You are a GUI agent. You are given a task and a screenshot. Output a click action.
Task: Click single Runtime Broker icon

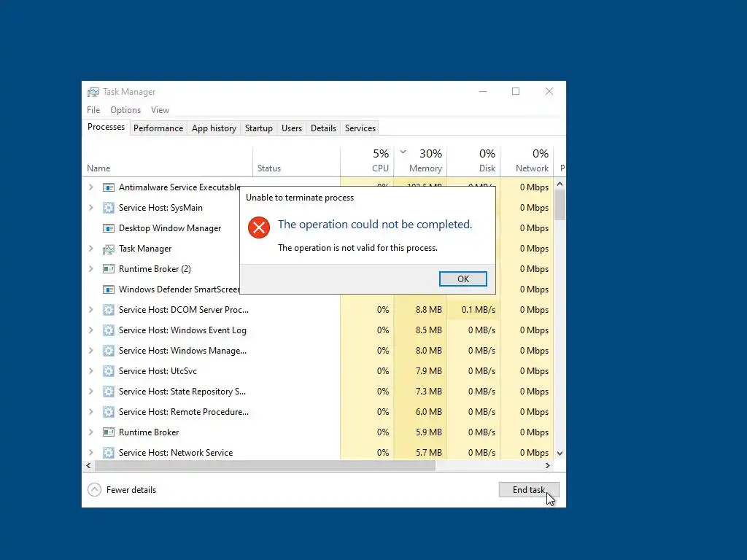[x=109, y=432]
